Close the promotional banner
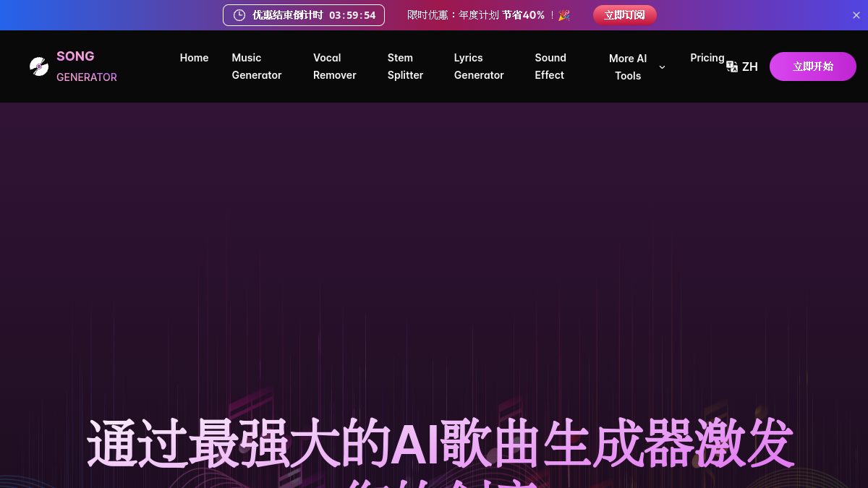 click(x=856, y=15)
